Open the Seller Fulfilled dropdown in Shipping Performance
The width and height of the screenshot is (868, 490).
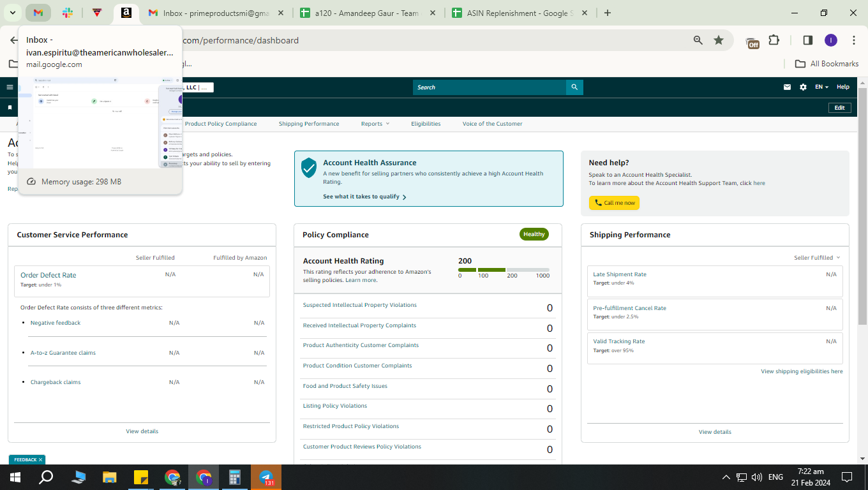click(817, 258)
